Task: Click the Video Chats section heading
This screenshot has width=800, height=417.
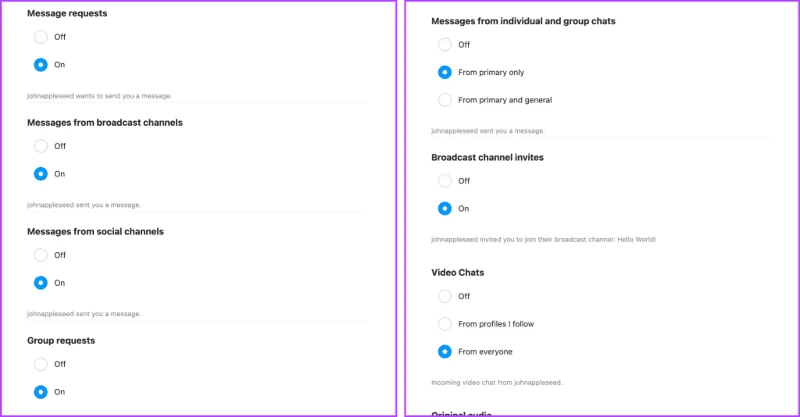Action: point(458,273)
